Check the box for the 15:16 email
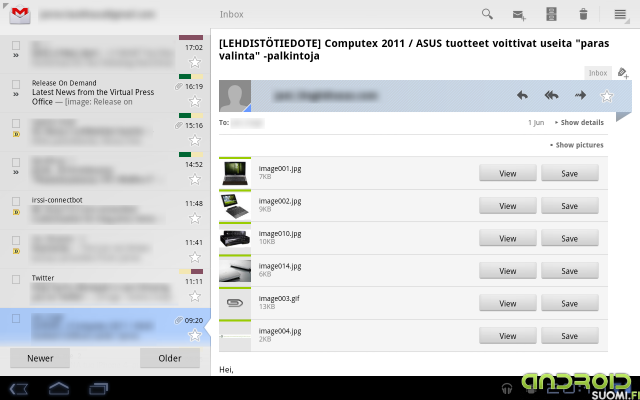Image resolution: width=640 pixels, height=400 pixels. point(16,123)
